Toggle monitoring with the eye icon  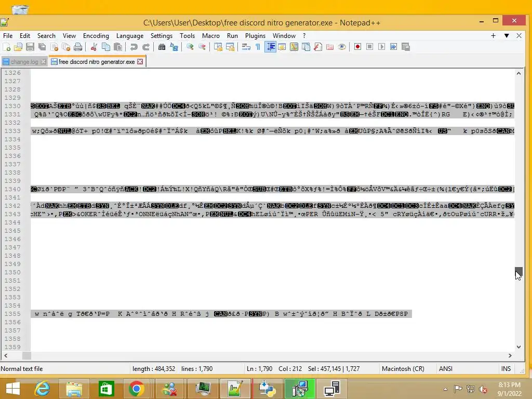pyautogui.click(x=342, y=47)
